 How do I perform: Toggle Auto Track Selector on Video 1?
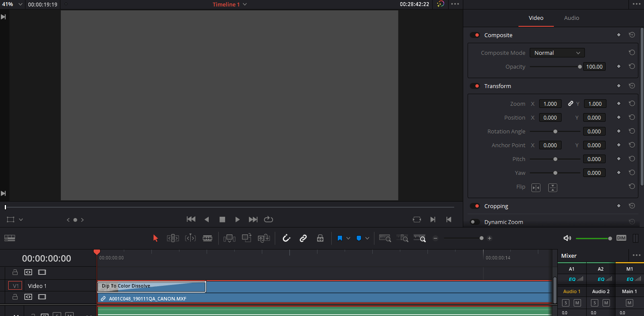pos(28,297)
